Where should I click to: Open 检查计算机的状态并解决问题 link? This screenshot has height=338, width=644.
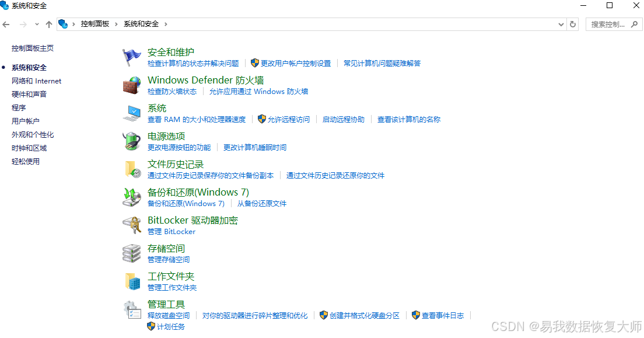193,63
